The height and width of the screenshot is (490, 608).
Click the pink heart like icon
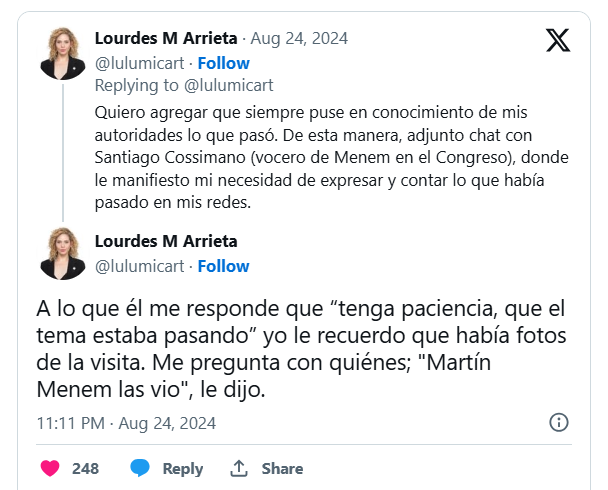(x=51, y=468)
